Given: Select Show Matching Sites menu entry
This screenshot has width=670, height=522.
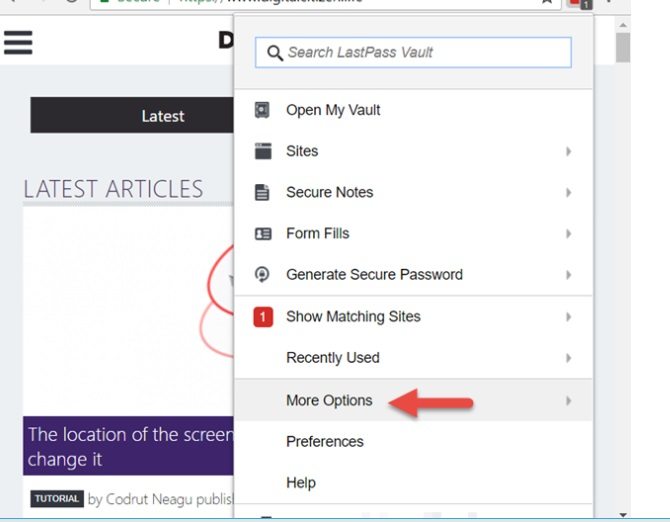Looking at the screenshot, I should pyautogui.click(x=413, y=317).
